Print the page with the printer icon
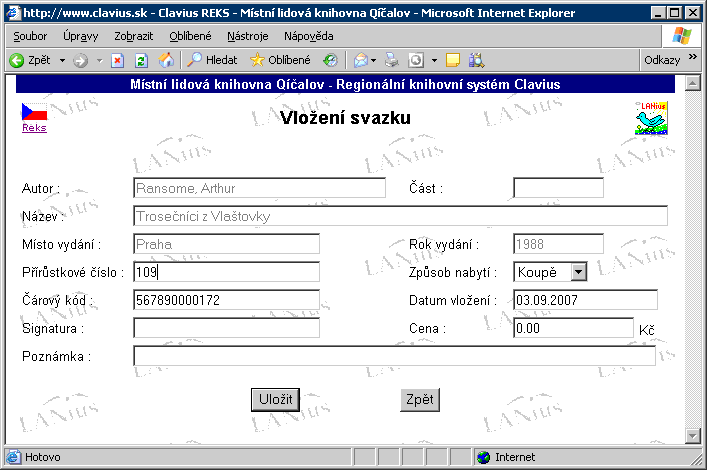707x470 pixels. click(391, 60)
